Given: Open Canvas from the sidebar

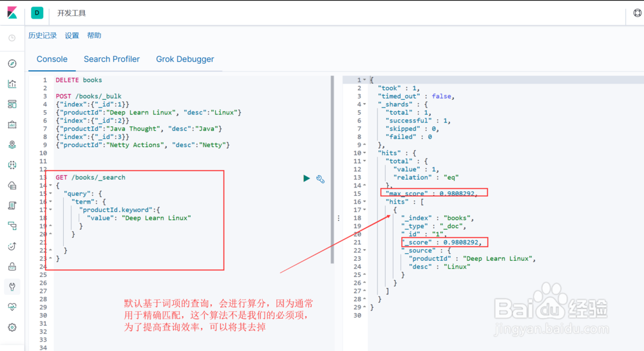Looking at the screenshot, I should click(12, 124).
